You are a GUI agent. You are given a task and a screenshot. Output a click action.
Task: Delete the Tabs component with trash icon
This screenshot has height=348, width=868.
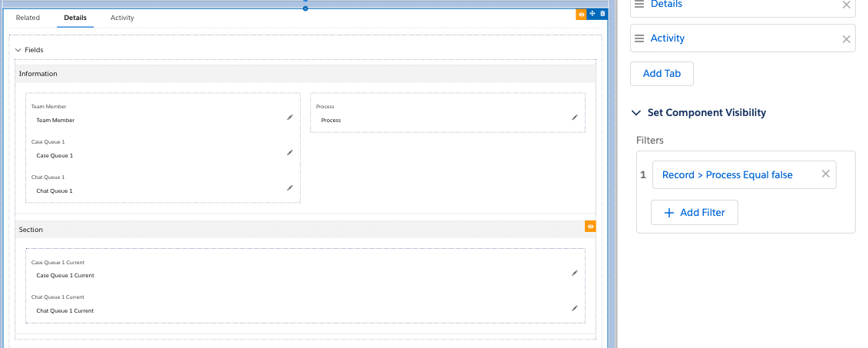[x=602, y=14]
